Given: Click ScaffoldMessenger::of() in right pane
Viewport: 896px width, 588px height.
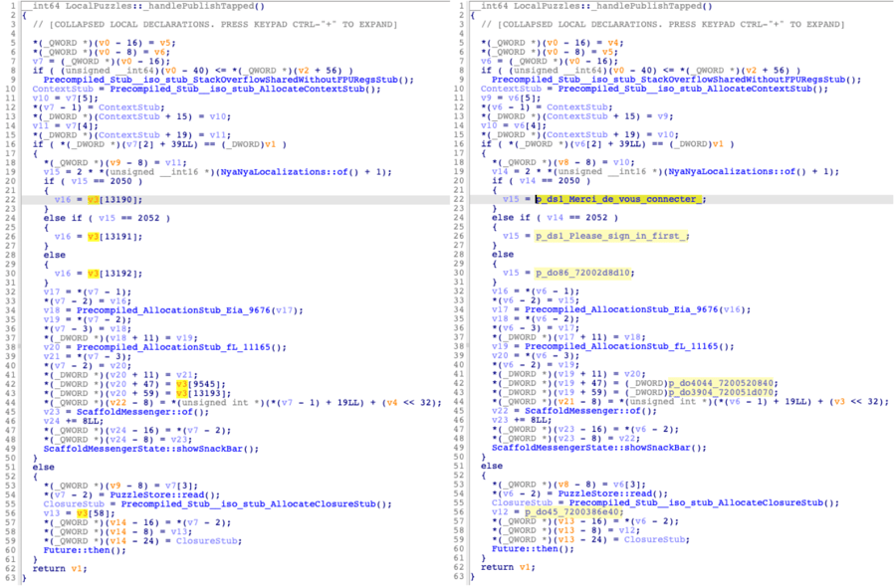Looking at the screenshot, I should [590, 411].
